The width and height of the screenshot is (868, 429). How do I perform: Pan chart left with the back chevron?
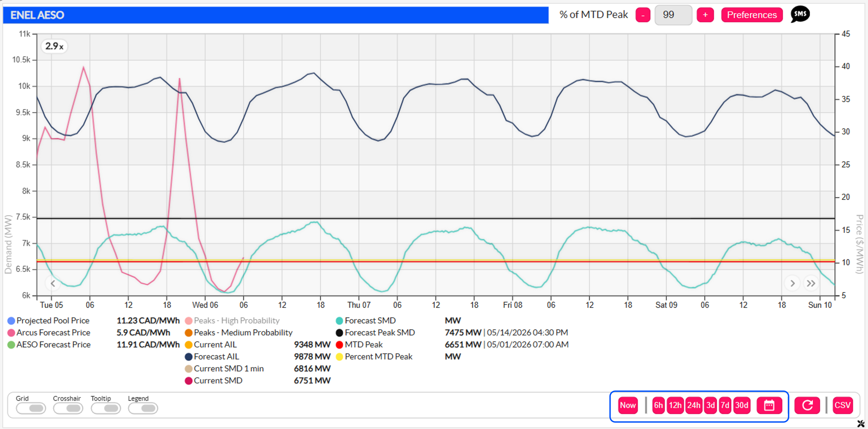point(53,283)
